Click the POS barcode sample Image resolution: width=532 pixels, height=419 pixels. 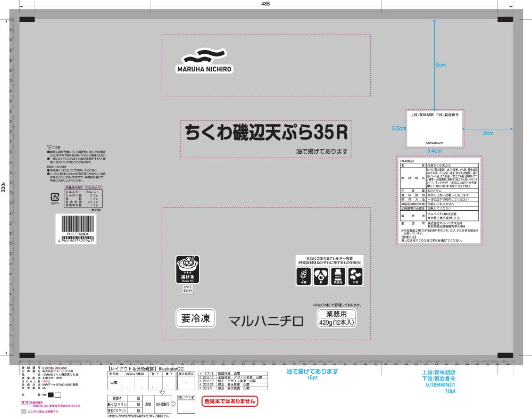tap(76, 229)
